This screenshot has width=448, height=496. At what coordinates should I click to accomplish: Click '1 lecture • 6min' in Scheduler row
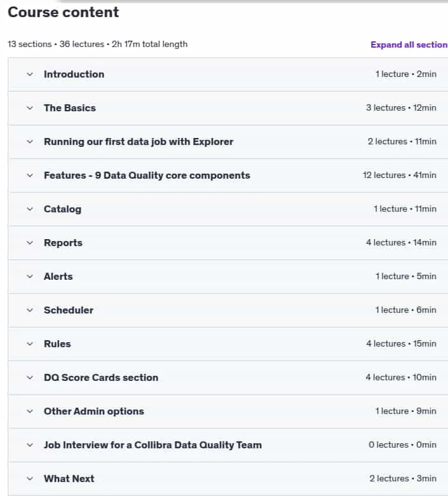[x=406, y=310]
